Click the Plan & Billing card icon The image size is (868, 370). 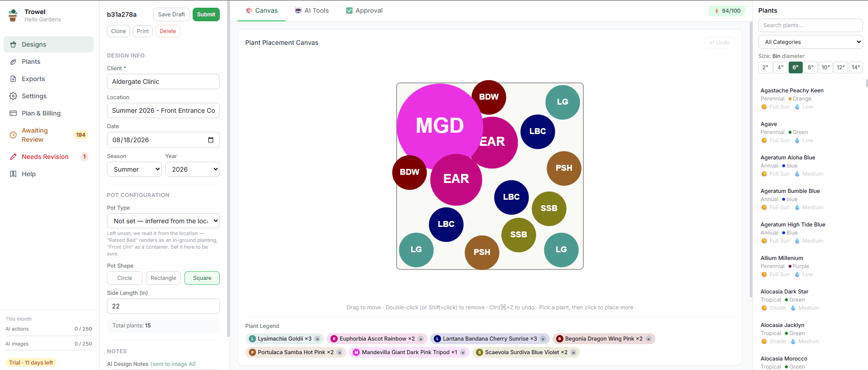pyautogui.click(x=13, y=113)
